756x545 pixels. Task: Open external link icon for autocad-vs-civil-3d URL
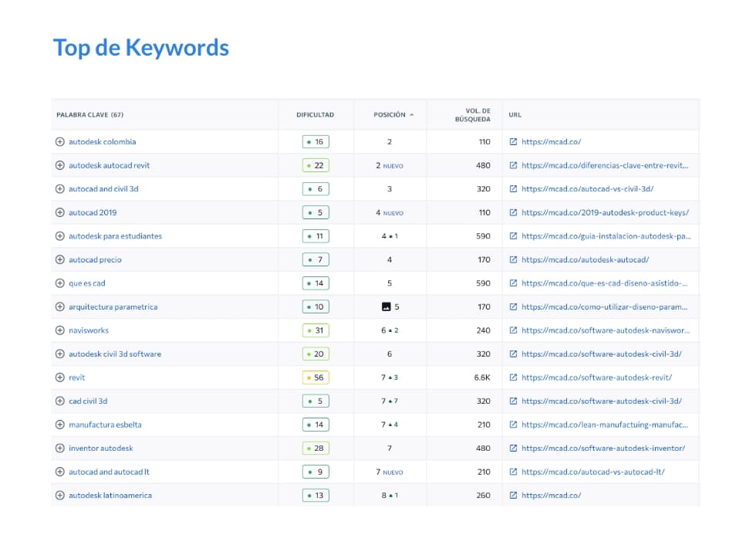(x=514, y=189)
